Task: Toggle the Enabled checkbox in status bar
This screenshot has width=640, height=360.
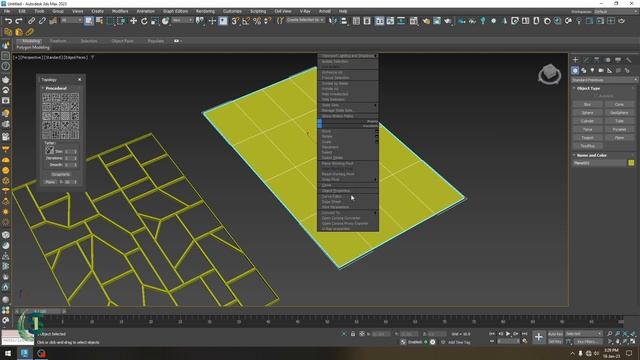Action: [425, 342]
